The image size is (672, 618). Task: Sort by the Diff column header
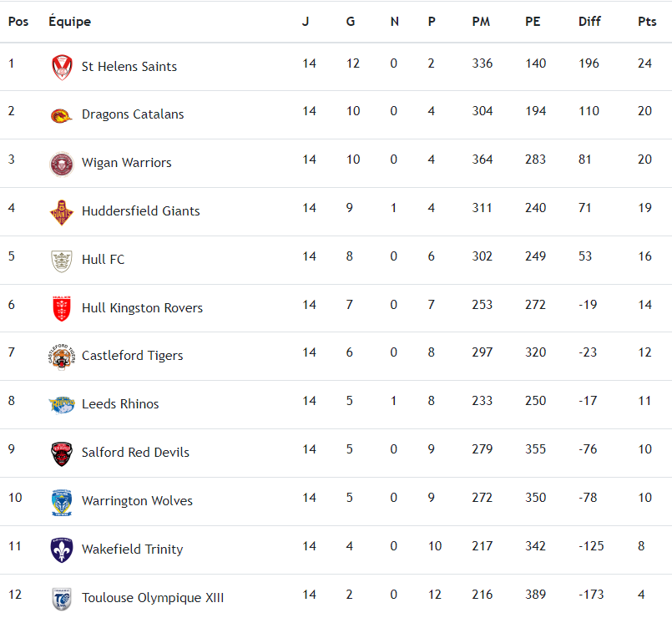click(x=589, y=22)
